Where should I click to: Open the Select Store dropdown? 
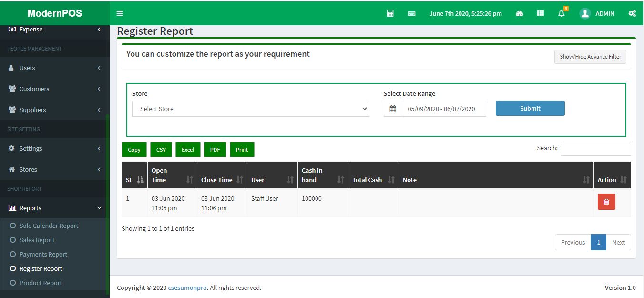(x=250, y=109)
